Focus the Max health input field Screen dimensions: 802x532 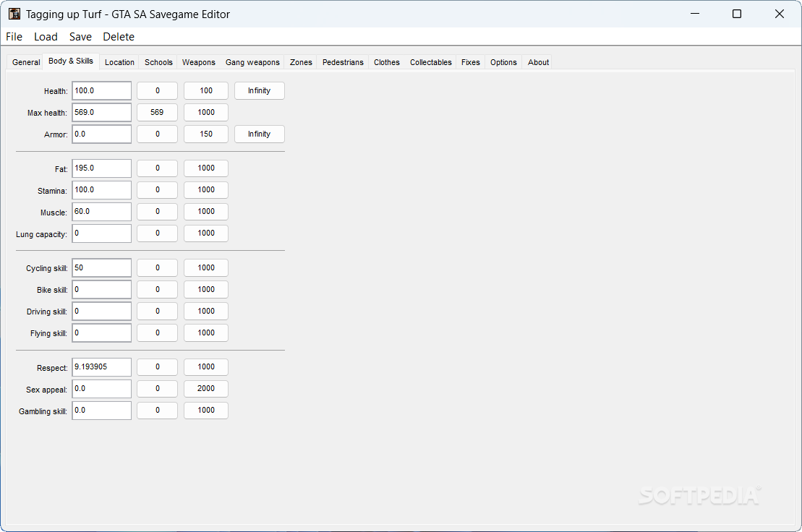click(x=102, y=113)
